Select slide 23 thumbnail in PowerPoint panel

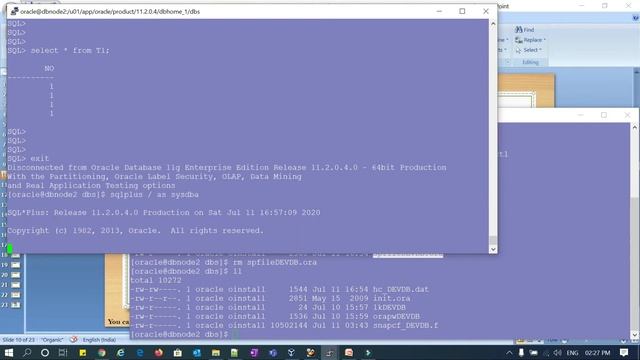[16, 305]
